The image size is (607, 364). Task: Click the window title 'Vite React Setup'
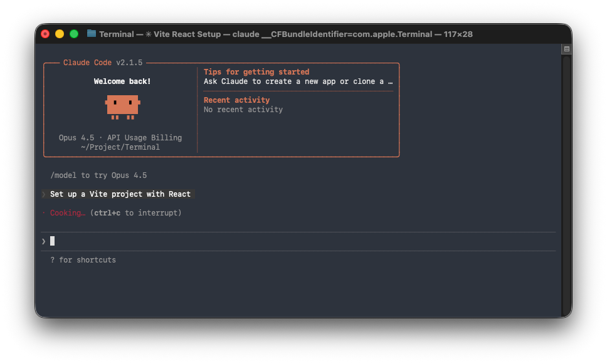point(187,34)
